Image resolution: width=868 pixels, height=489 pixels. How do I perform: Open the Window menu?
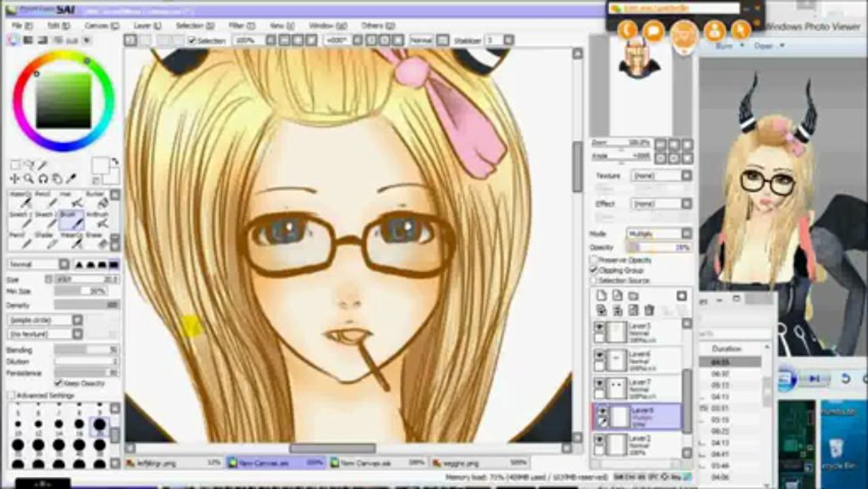click(328, 26)
